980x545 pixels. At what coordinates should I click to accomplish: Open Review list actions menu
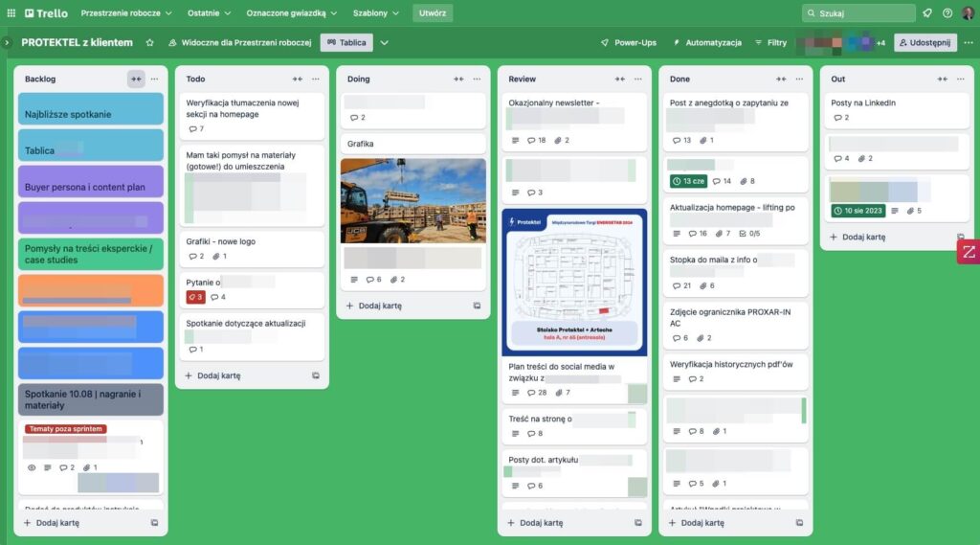(x=638, y=79)
